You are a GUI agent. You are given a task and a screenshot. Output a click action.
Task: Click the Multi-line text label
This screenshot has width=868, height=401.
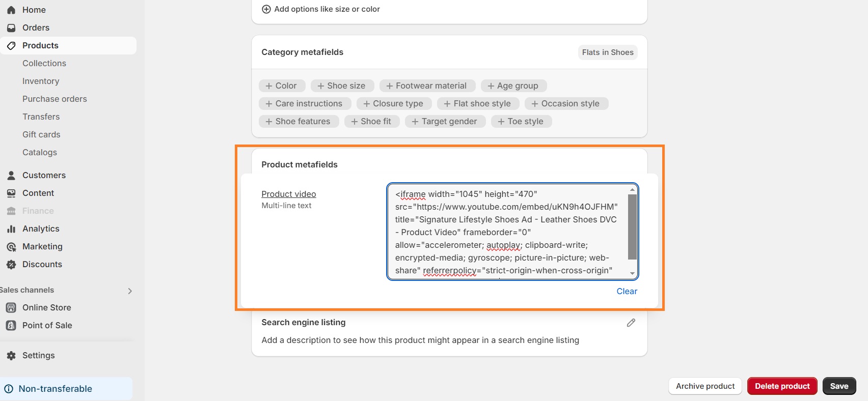(286, 206)
